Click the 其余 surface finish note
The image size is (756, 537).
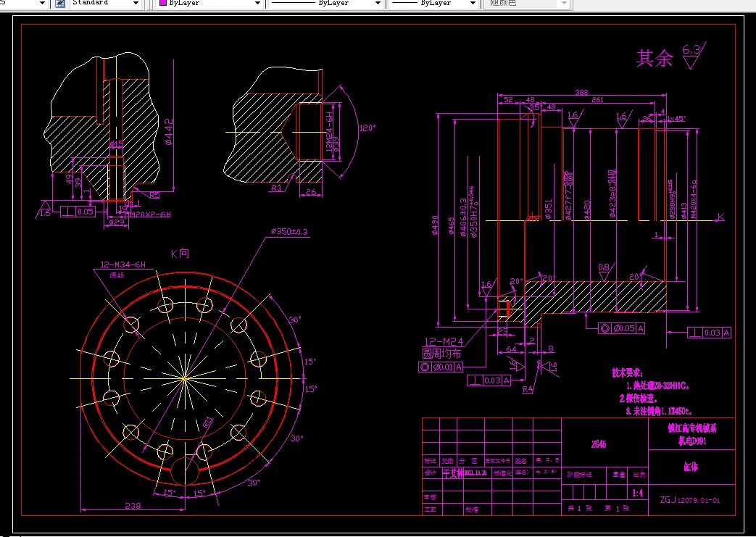point(655,58)
